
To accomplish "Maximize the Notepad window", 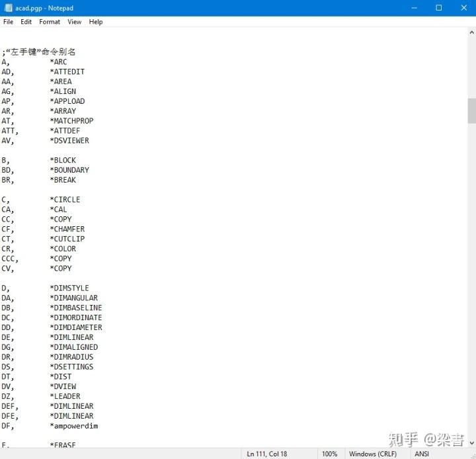I will click(x=439, y=8).
